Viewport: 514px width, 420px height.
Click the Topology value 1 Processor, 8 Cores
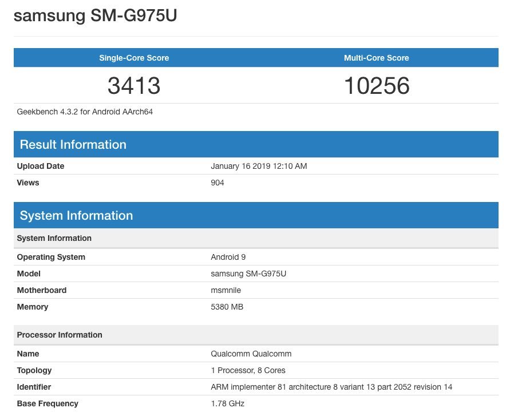248,371
